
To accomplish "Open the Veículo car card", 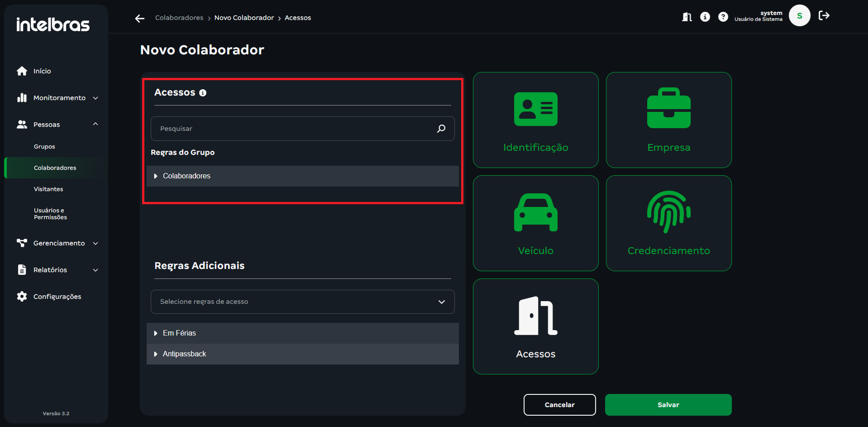I will tap(535, 223).
